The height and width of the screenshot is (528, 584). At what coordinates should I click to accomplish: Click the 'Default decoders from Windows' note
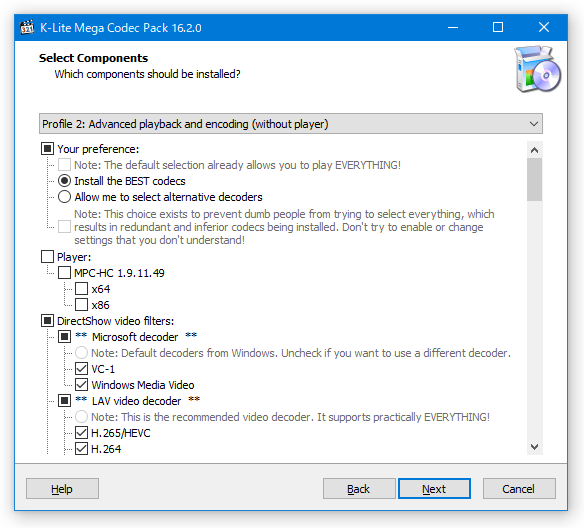tap(301, 353)
